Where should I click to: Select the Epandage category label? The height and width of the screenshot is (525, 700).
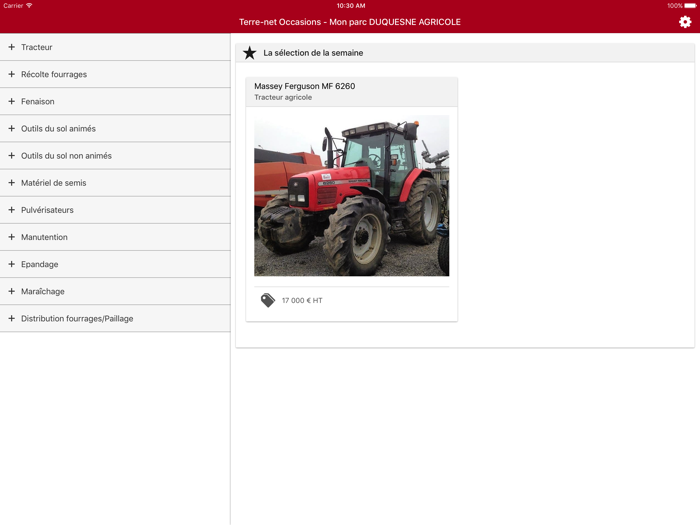tap(40, 264)
